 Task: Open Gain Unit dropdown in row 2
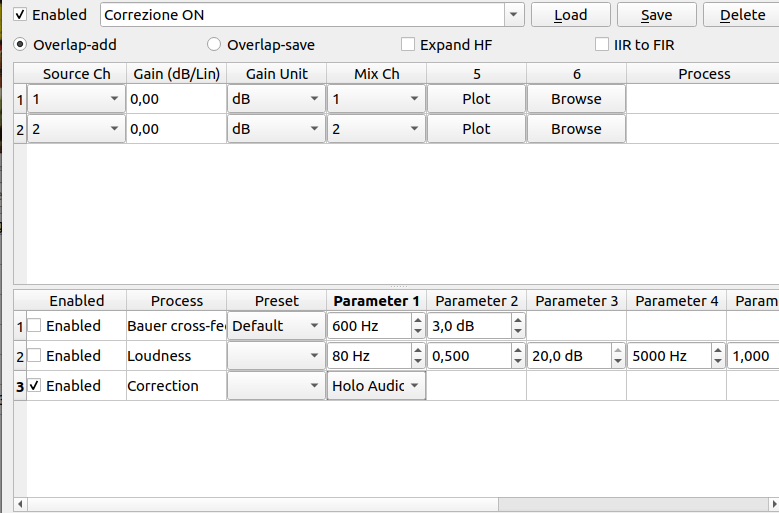pos(314,129)
